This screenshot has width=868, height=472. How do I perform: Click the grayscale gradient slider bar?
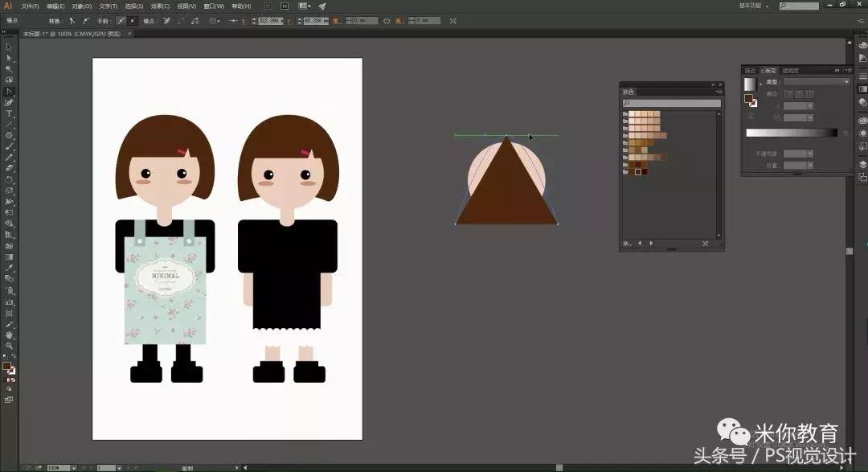tap(791, 133)
